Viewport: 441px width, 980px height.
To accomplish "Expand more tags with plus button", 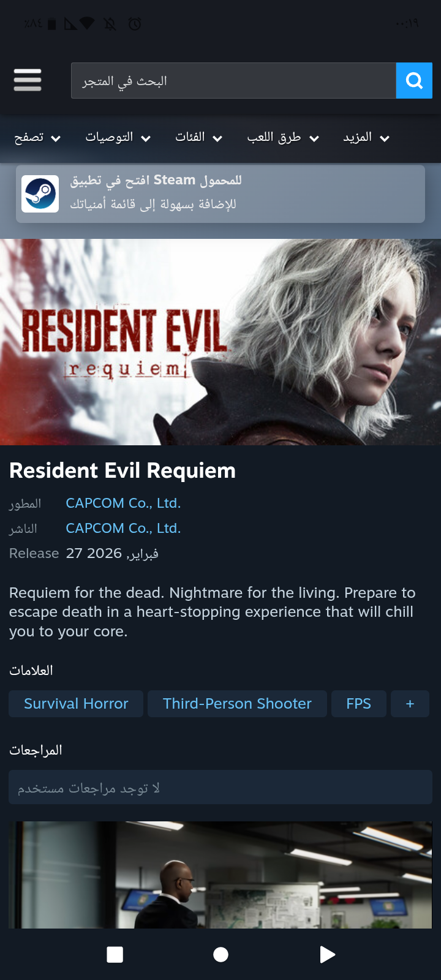I will point(410,704).
